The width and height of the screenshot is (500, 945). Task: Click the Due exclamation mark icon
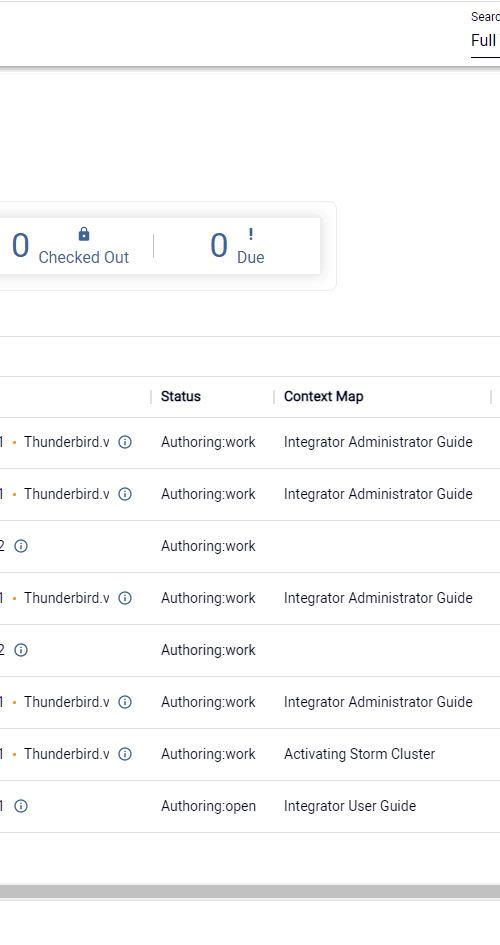pos(251,234)
